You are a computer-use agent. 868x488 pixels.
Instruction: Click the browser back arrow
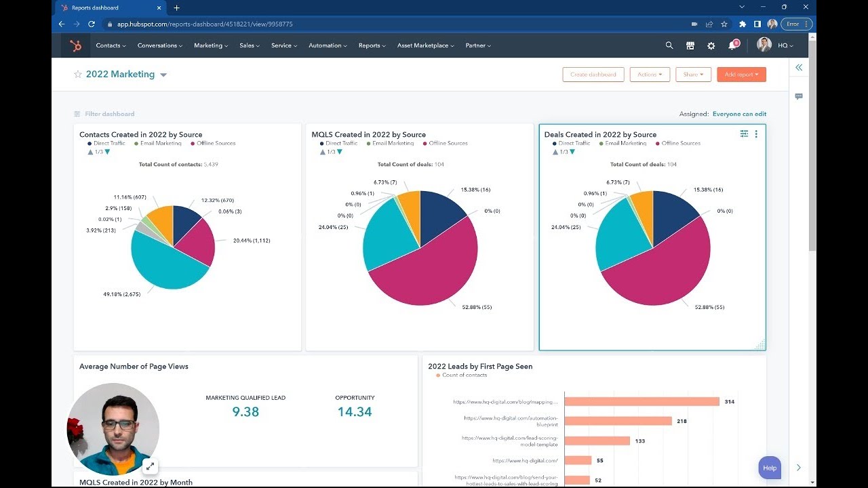point(62,24)
